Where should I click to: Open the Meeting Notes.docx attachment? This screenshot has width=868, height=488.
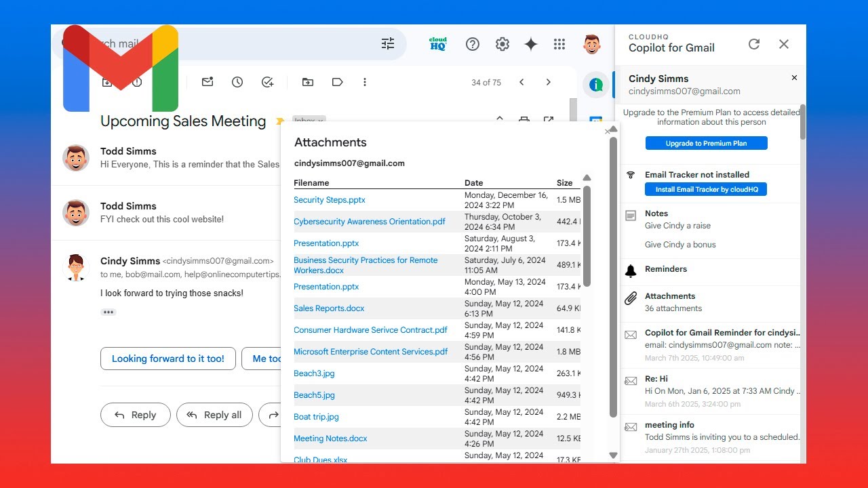click(x=330, y=439)
